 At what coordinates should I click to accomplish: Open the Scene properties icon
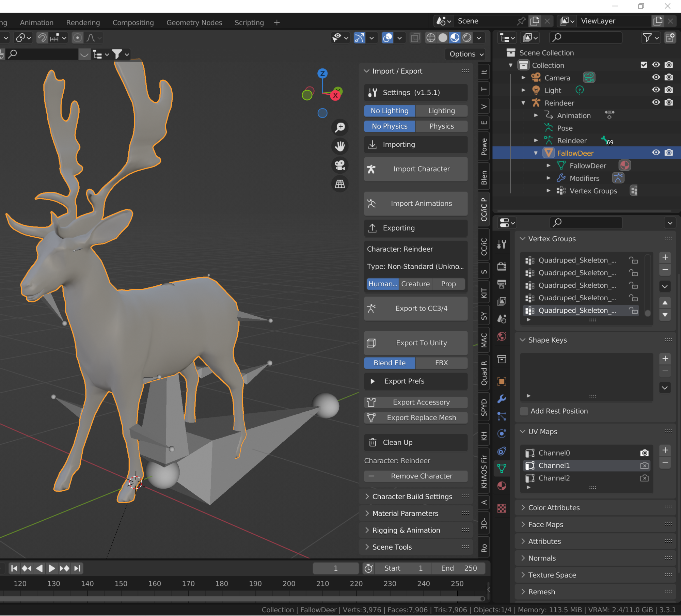[x=502, y=319]
